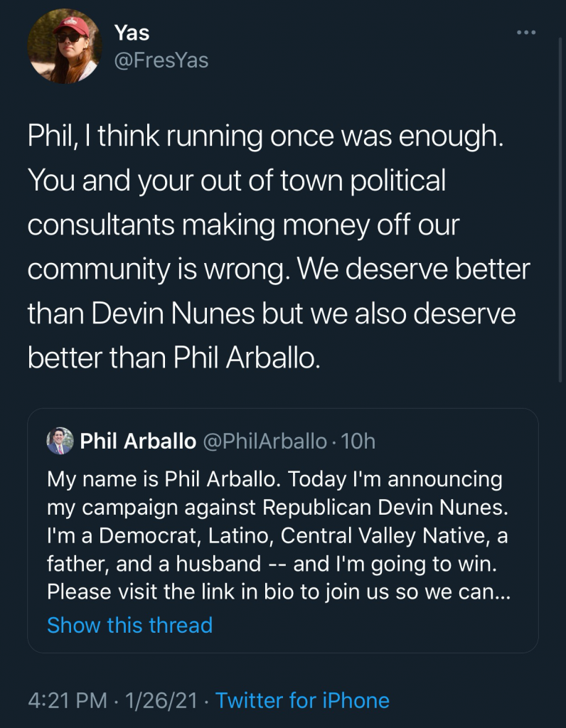Click the @FresYas handle
This screenshot has height=728, width=566.
click(161, 60)
